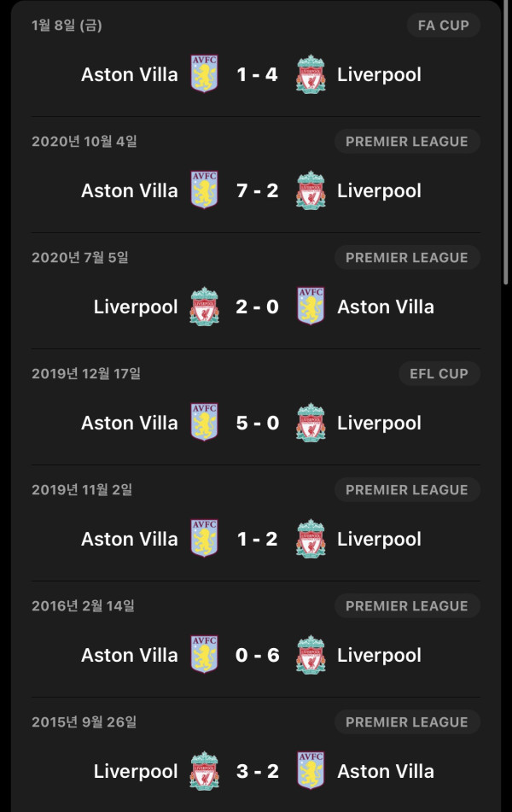The image size is (512, 812).
Task: Click Aston Villa crest in EFL Cup match
Action: click(205, 422)
